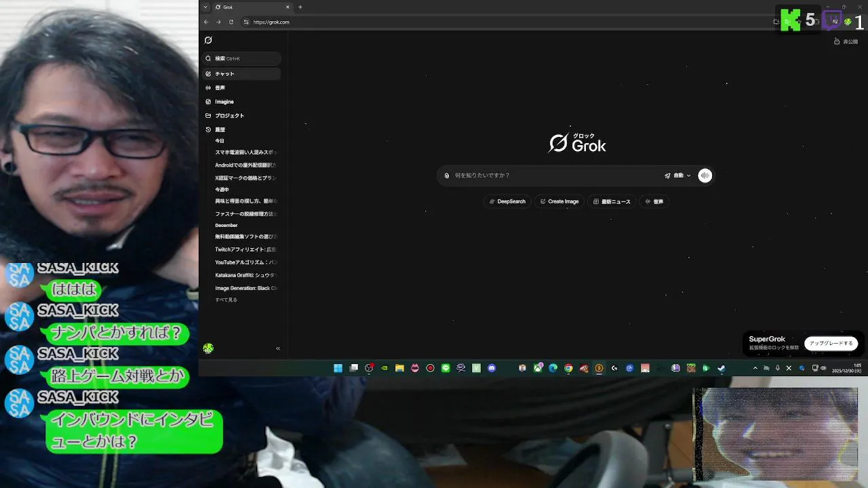Viewport: 868px width, 488px height.
Task: Click the DeepSearch suggestion button
Action: click(507, 201)
